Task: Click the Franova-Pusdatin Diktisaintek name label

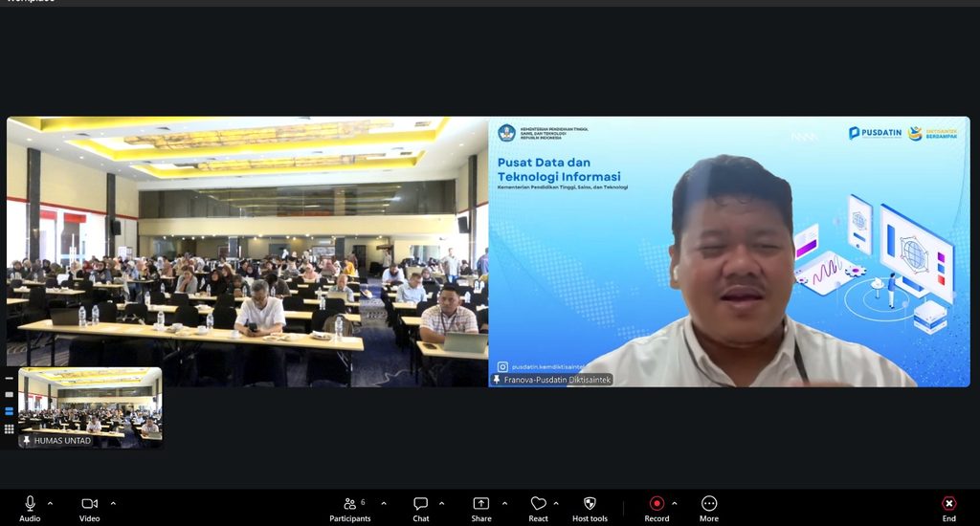Action: point(557,379)
